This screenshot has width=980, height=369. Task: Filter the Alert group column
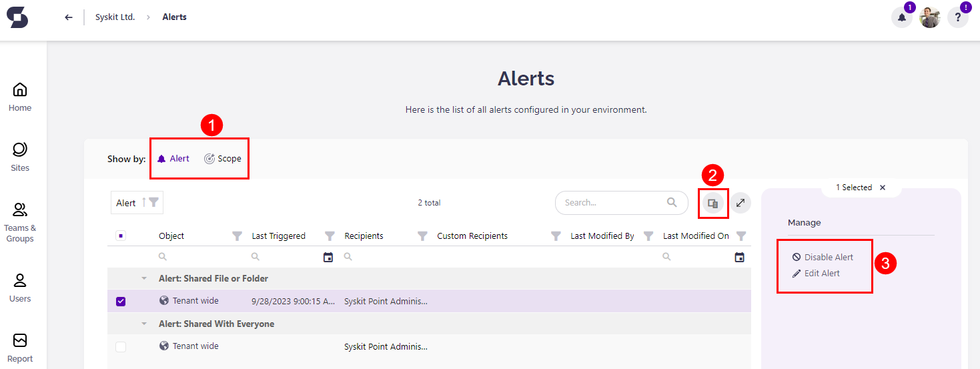[x=154, y=202]
